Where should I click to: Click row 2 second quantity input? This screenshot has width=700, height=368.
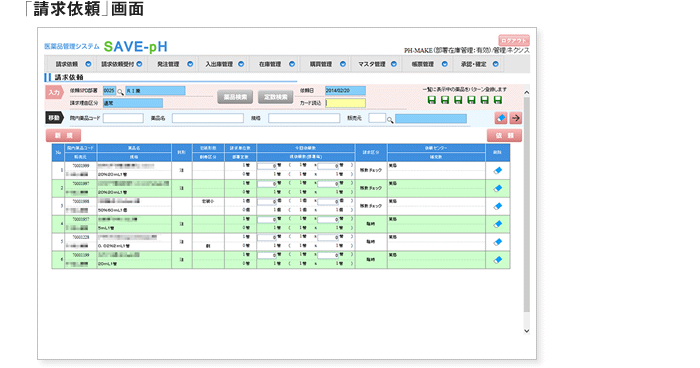[x=328, y=184]
